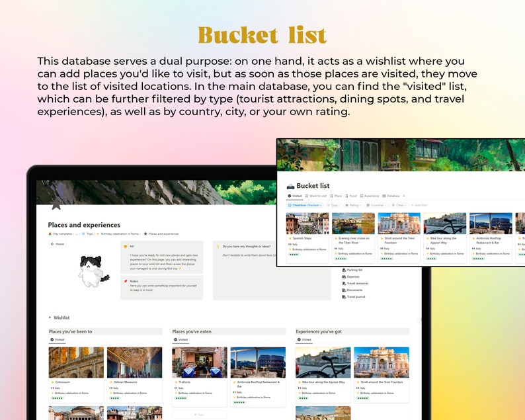Open the Visited tab in Bucket list
Viewport: 525px width, 420px height.
coord(295,196)
